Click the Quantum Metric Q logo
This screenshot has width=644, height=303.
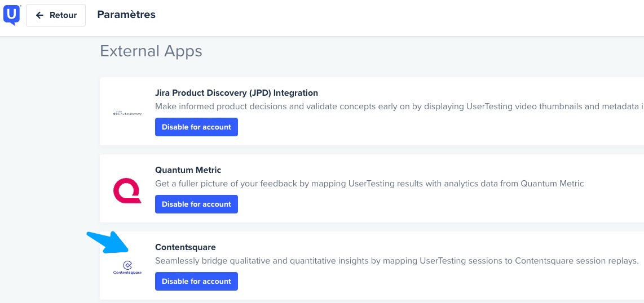(127, 191)
